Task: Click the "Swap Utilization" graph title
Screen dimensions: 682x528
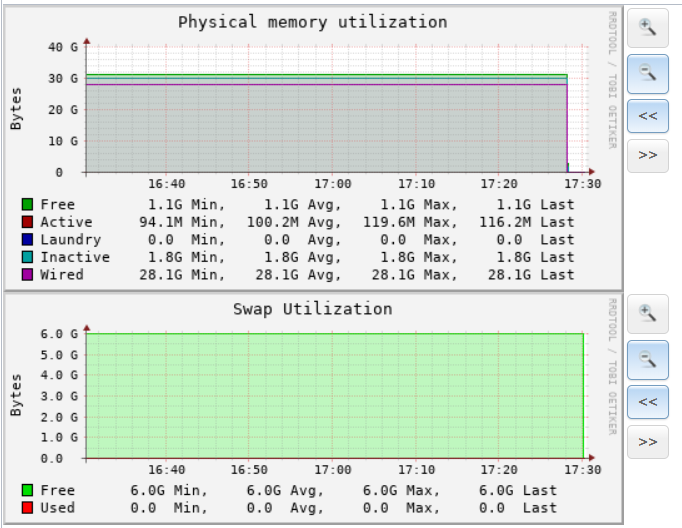Action: coord(312,309)
